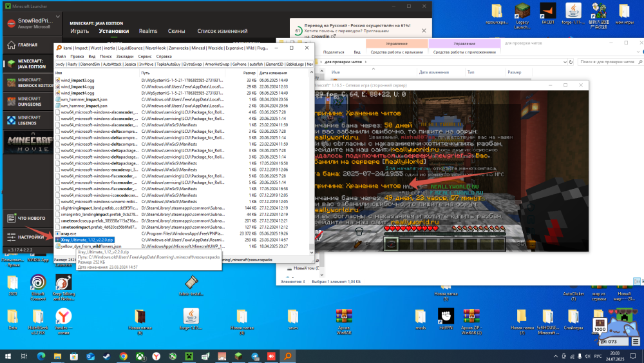This screenshot has width=644, height=363.
Task: Open Google Chrome from taskbar
Action: [x=123, y=357]
